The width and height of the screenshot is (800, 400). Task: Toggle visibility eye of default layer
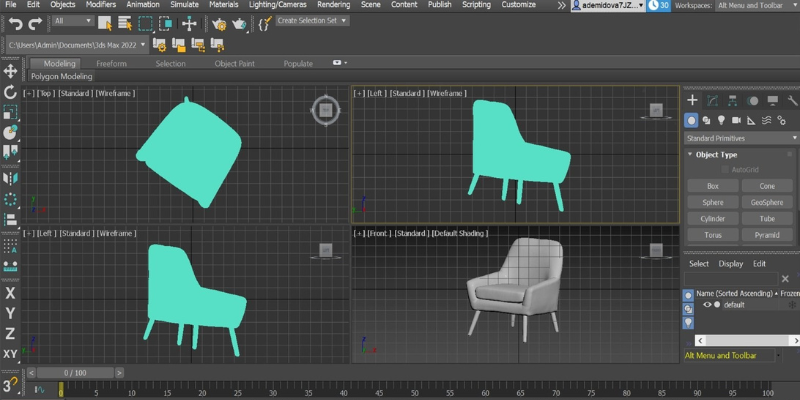click(x=707, y=304)
